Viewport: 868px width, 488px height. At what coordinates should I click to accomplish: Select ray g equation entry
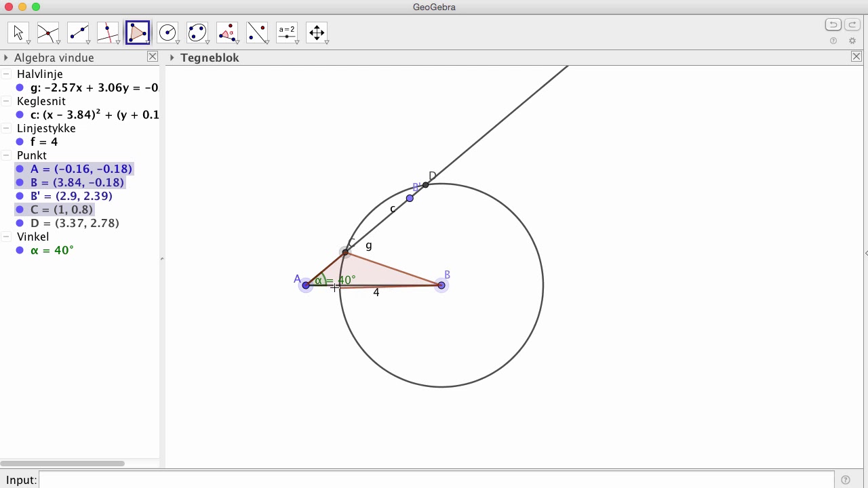[x=94, y=87]
